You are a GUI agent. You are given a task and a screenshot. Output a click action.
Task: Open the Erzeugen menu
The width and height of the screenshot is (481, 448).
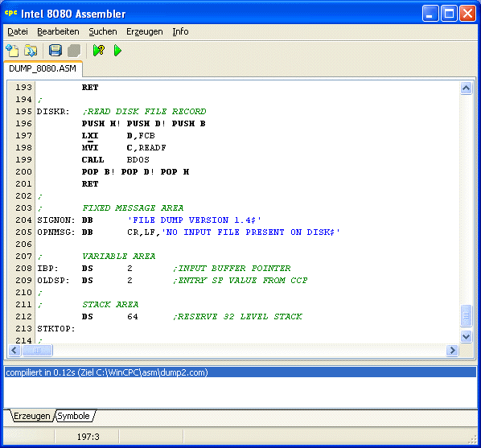[x=145, y=31]
